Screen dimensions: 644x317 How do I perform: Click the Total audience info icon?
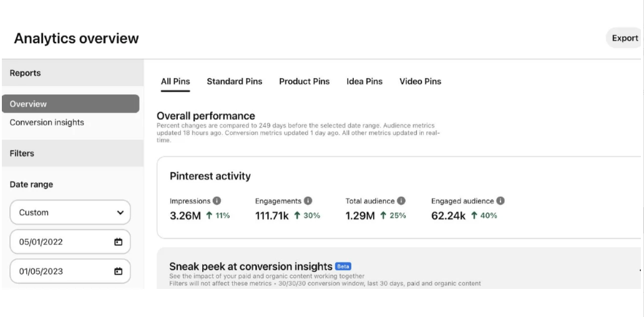(x=401, y=201)
